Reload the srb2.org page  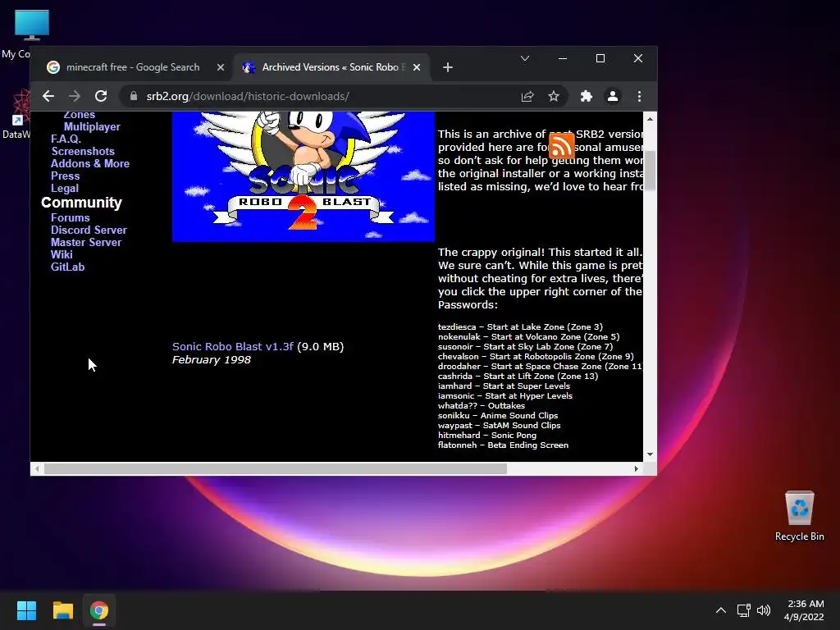pos(101,97)
